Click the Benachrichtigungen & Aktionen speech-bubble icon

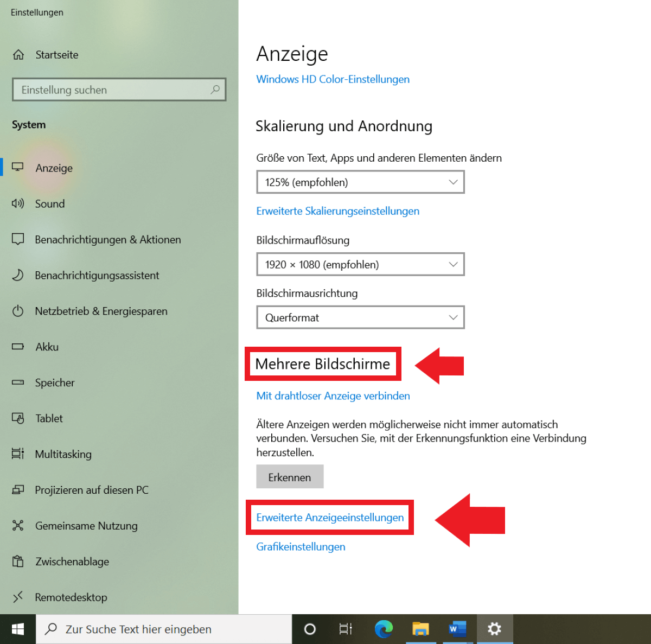pos(18,239)
